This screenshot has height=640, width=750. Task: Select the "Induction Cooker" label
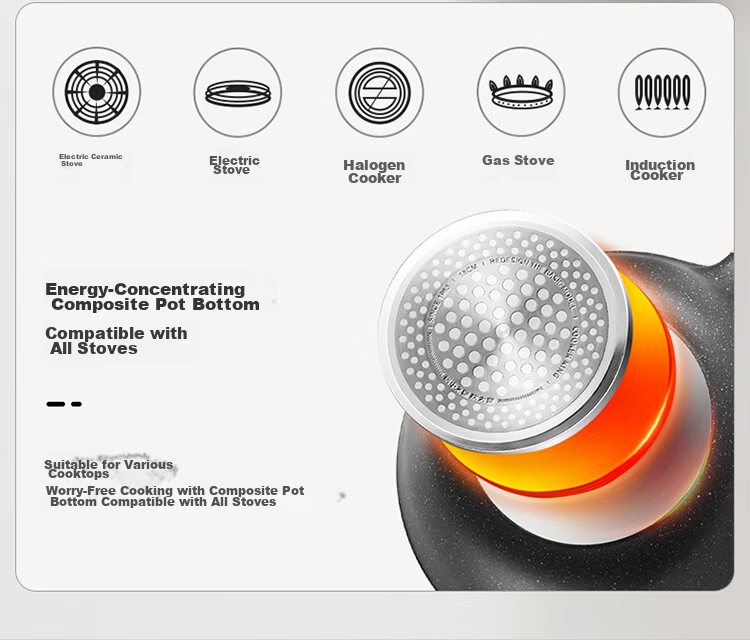click(x=660, y=170)
